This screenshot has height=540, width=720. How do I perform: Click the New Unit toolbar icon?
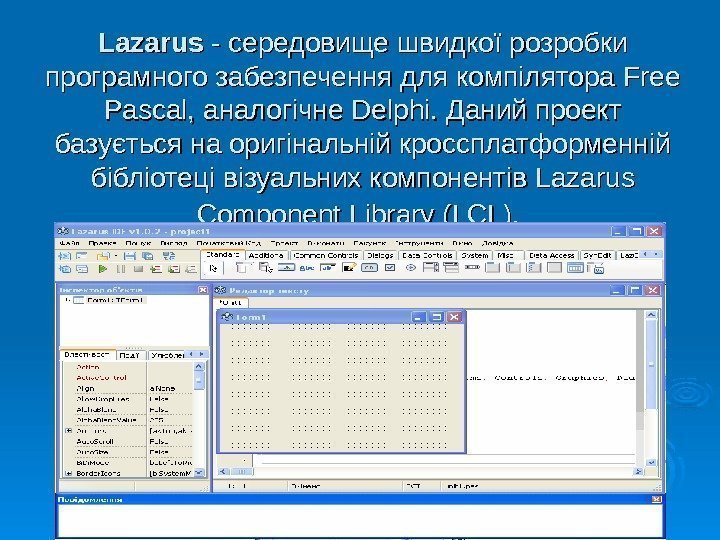point(65,256)
